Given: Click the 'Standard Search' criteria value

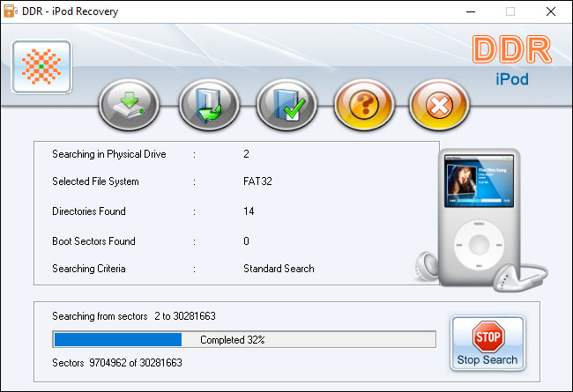Looking at the screenshot, I should (279, 269).
